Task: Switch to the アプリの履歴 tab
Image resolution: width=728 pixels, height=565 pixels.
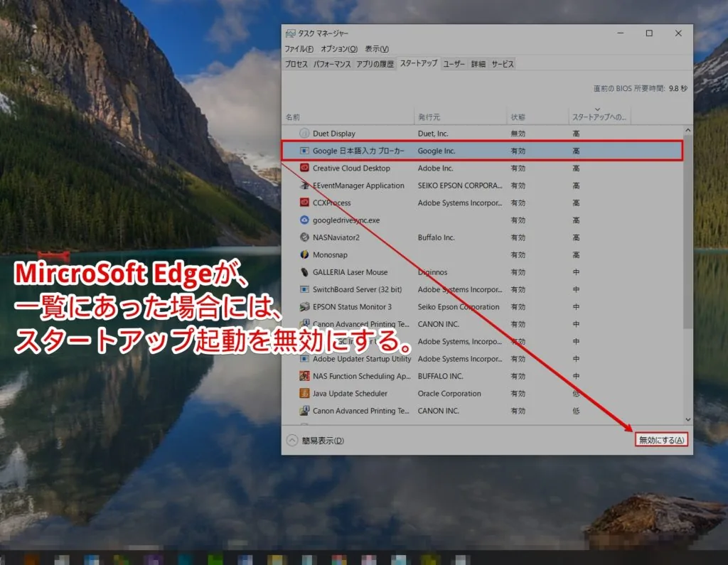Action: [375, 64]
